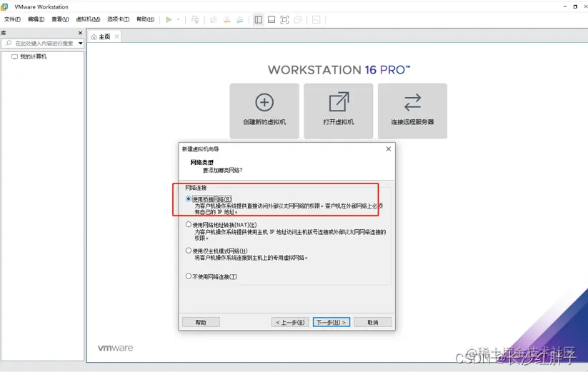588x372 pixels.
Task: Open the 虚拟机(M) menu
Action: coord(88,19)
